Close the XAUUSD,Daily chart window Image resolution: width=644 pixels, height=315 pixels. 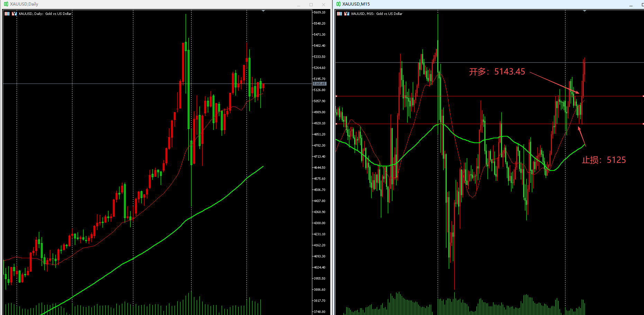[x=323, y=5]
